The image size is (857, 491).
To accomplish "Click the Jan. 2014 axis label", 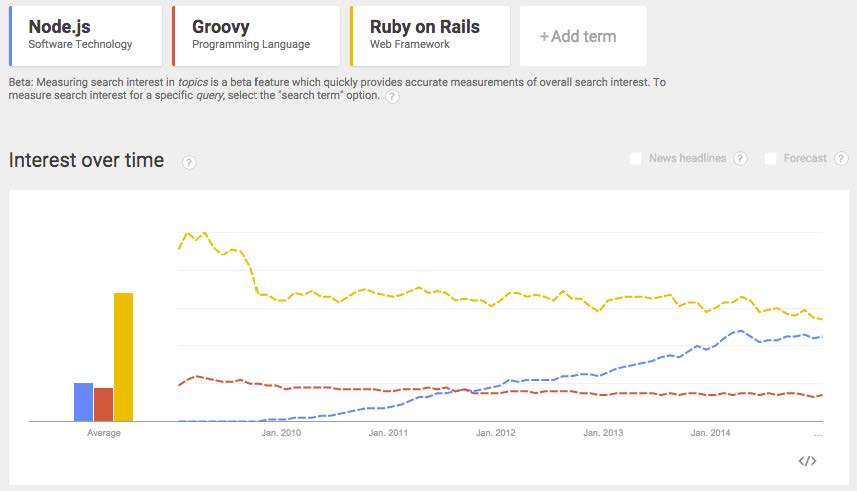I will click(x=710, y=432).
